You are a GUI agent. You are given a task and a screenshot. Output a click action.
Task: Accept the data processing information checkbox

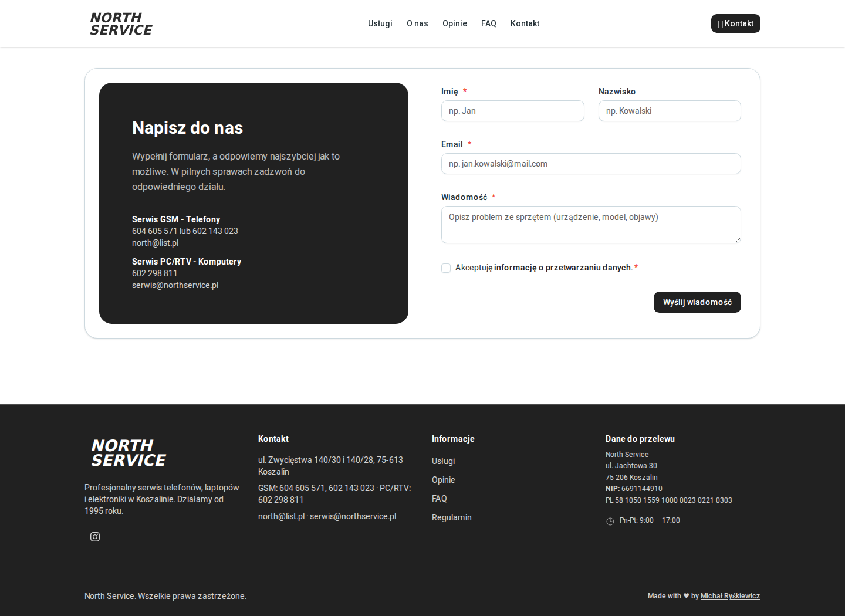tap(446, 268)
